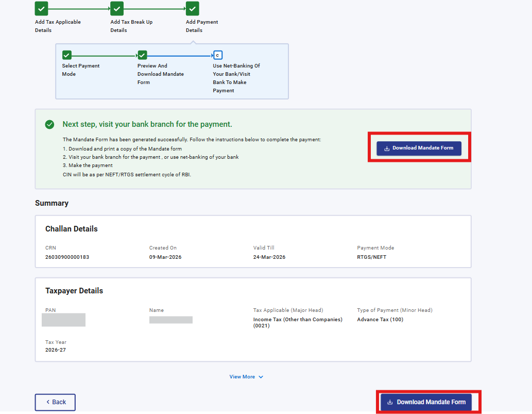Click the Add Payment Details step checkmark
532x414 pixels.
click(192, 9)
